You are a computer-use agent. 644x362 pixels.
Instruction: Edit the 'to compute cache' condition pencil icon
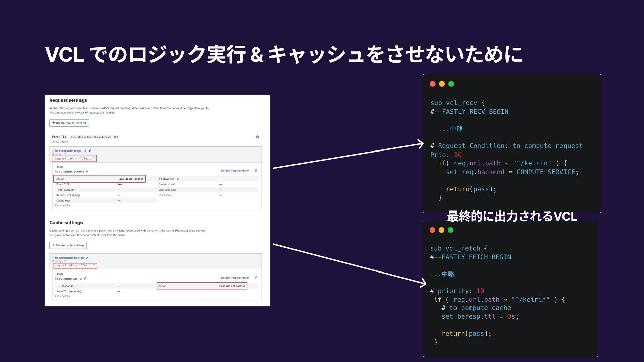[87, 258]
